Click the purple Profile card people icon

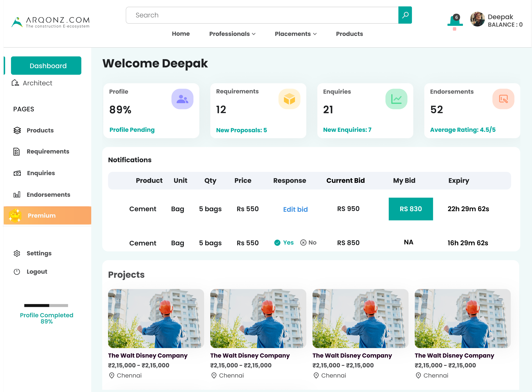coord(182,99)
